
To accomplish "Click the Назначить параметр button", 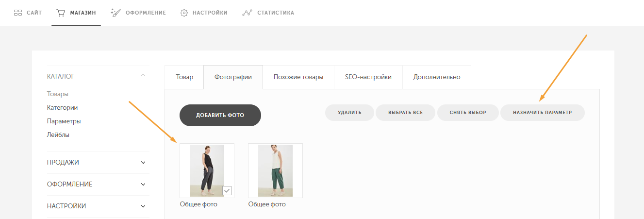I will click(543, 112).
